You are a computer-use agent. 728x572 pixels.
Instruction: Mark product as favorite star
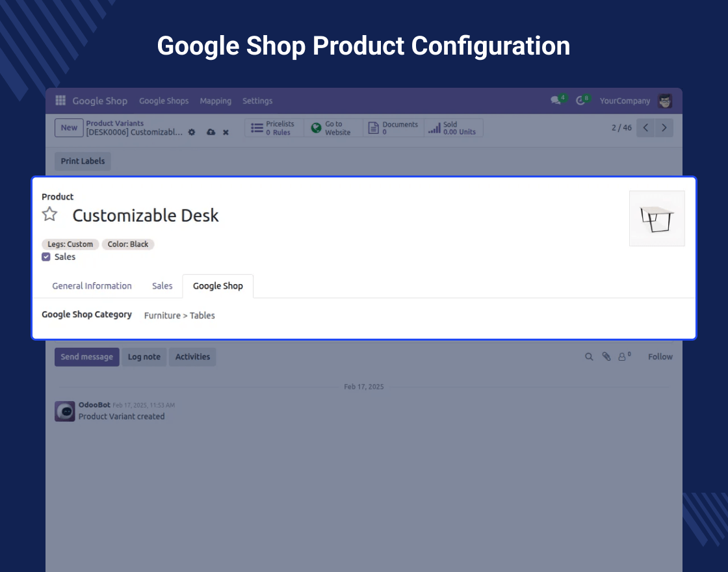[x=49, y=214]
